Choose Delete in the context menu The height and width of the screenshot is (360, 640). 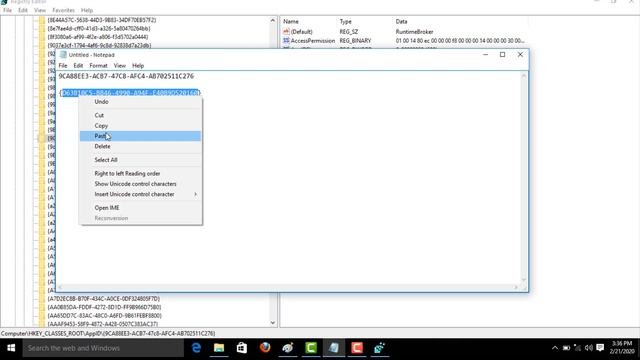point(140,146)
